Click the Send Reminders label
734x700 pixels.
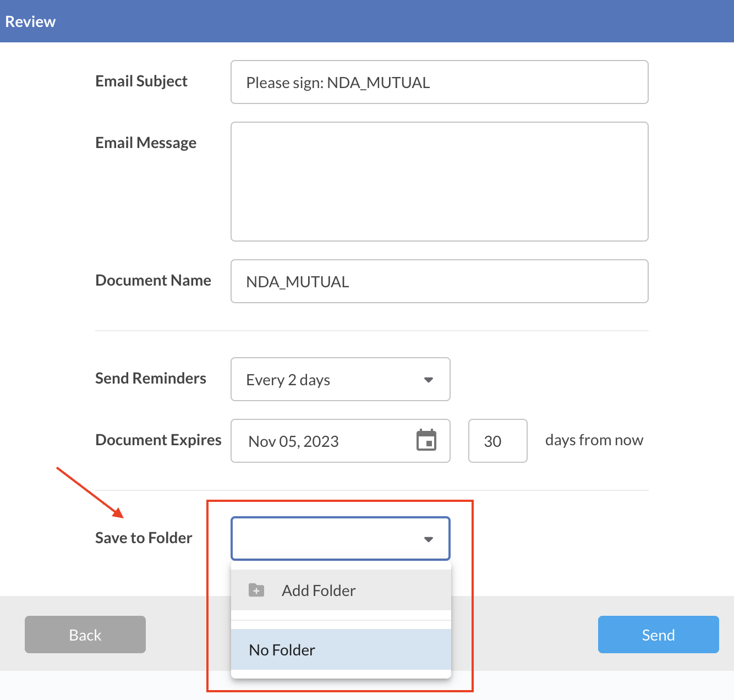[x=151, y=379]
